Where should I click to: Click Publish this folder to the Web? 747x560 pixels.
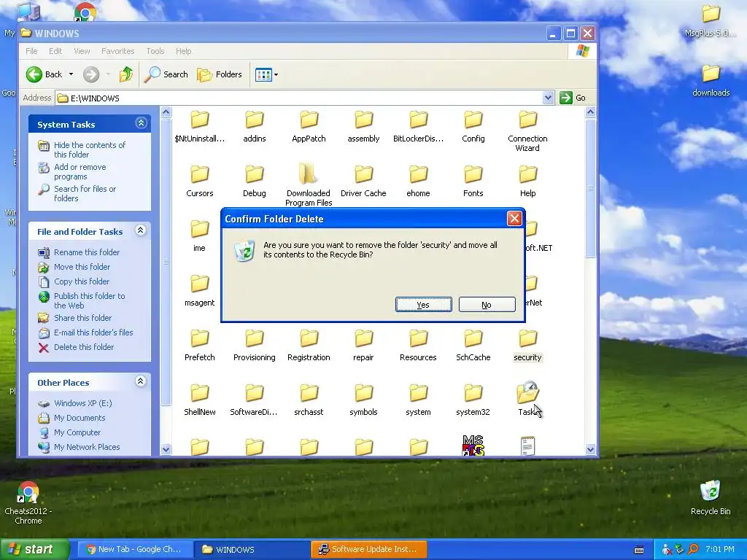[90, 300]
